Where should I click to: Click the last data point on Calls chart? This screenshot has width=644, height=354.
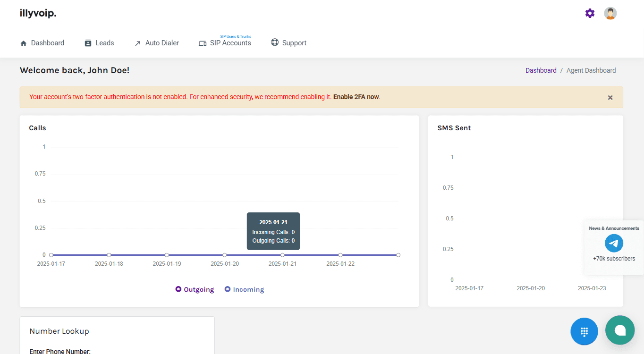pyautogui.click(x=398, y=255)
